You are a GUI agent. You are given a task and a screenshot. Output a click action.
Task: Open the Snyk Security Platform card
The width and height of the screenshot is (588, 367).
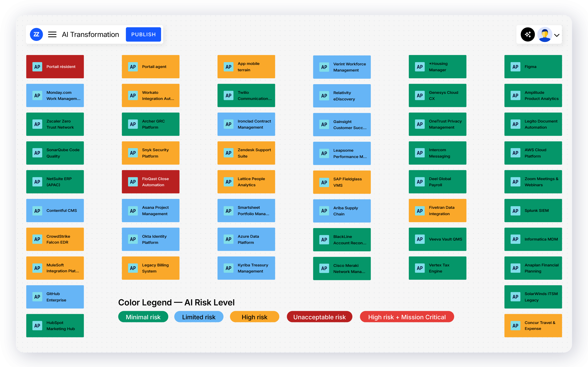coord(151,153)
